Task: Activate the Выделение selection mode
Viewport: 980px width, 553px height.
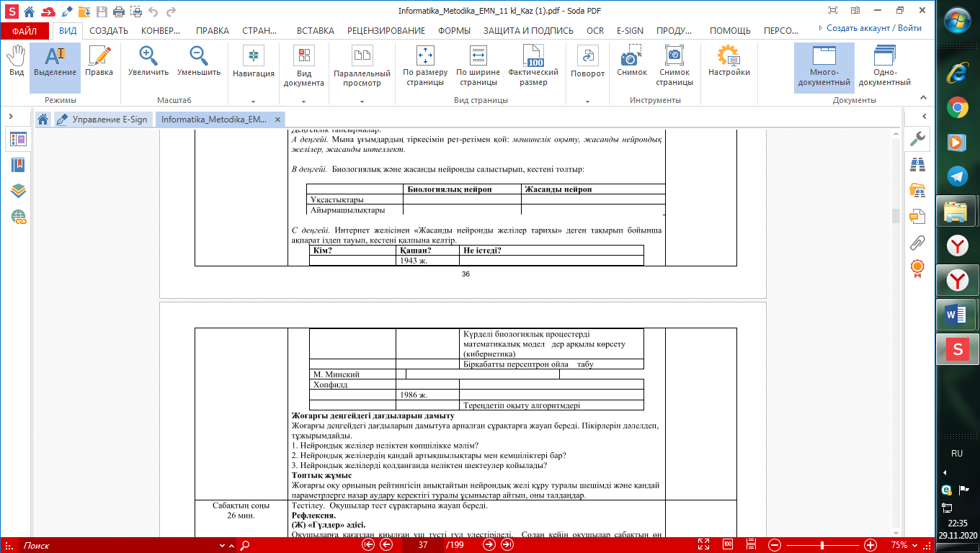Action: pos(55,61)
